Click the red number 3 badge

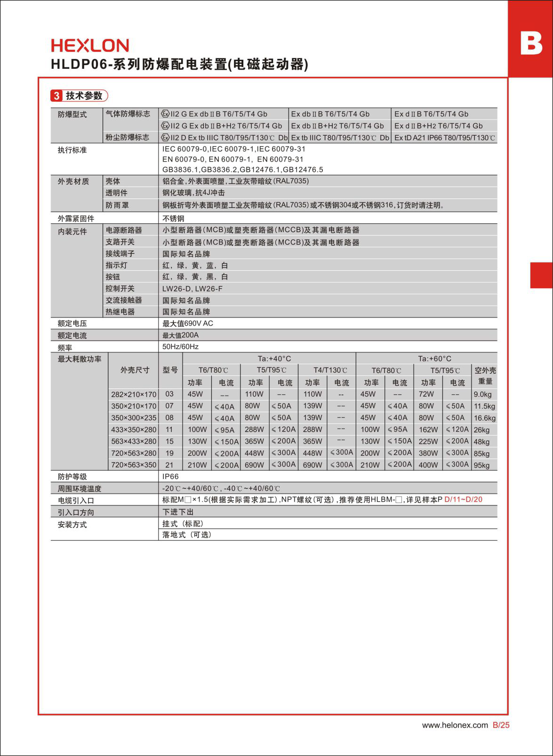[56, 96]
